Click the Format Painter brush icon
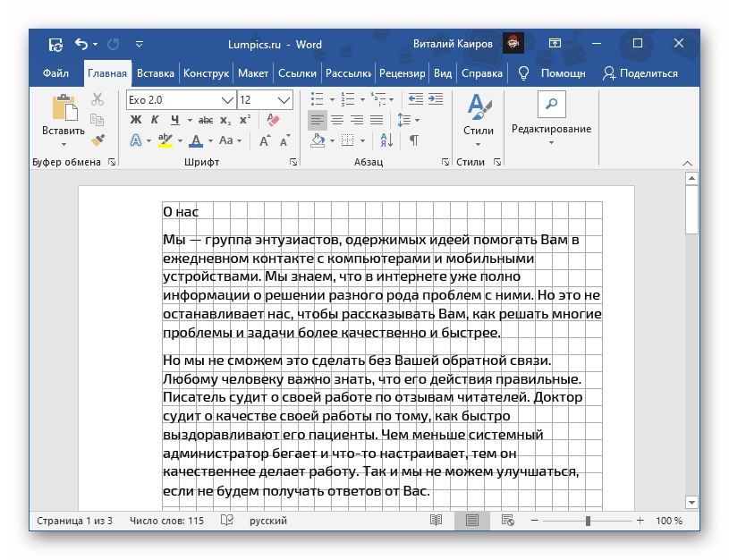This screenshot has height=560, width=729. click(x=97, y=140)
